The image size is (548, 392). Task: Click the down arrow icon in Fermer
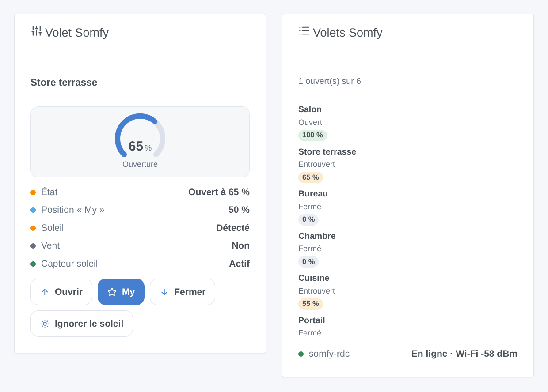(164, 292)
